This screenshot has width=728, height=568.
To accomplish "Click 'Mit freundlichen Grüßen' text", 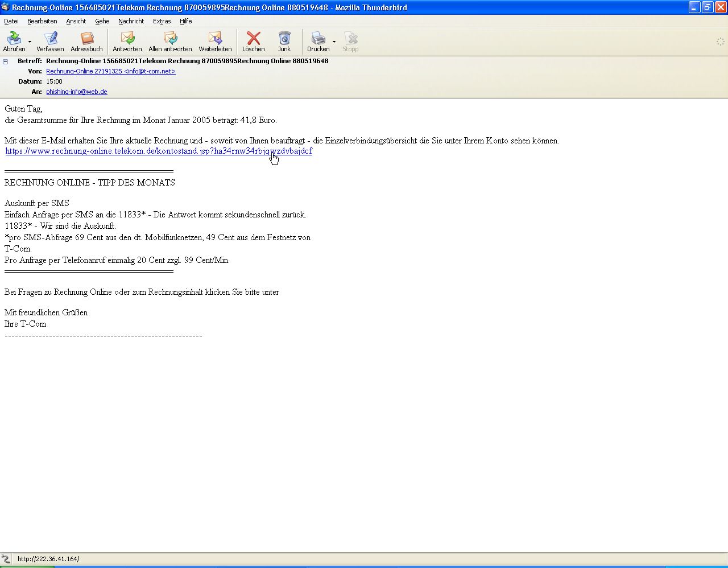I will [46, 312].
